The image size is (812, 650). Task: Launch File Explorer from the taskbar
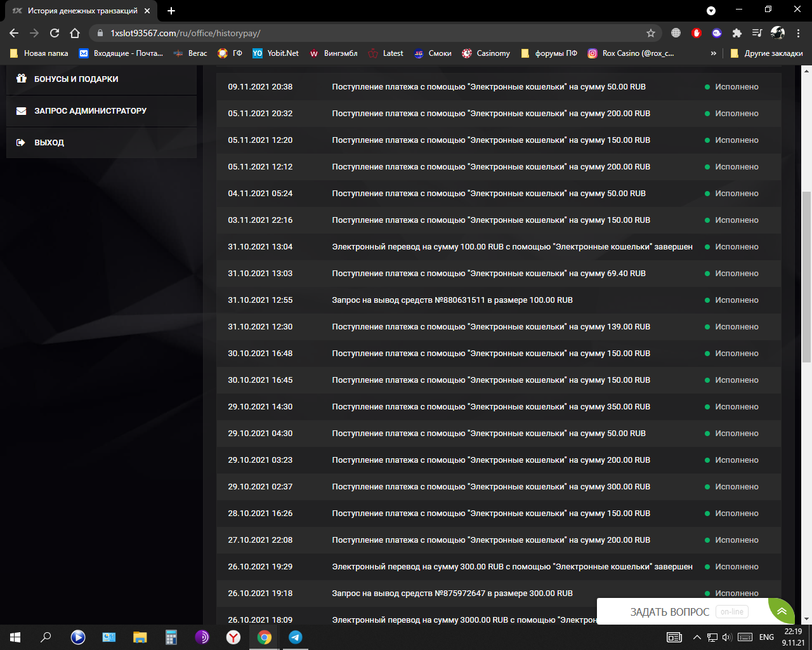pos(140,637)
